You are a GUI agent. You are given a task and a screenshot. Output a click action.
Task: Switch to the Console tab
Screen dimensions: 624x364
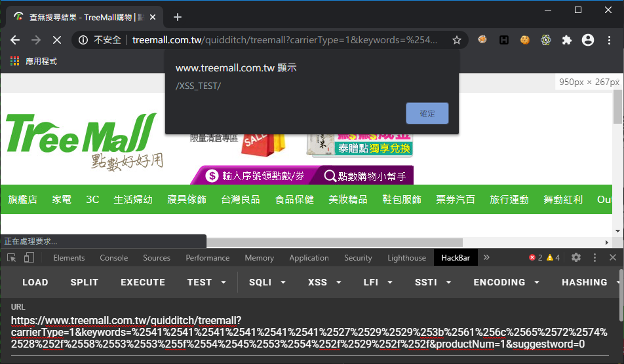click(114, 258)
